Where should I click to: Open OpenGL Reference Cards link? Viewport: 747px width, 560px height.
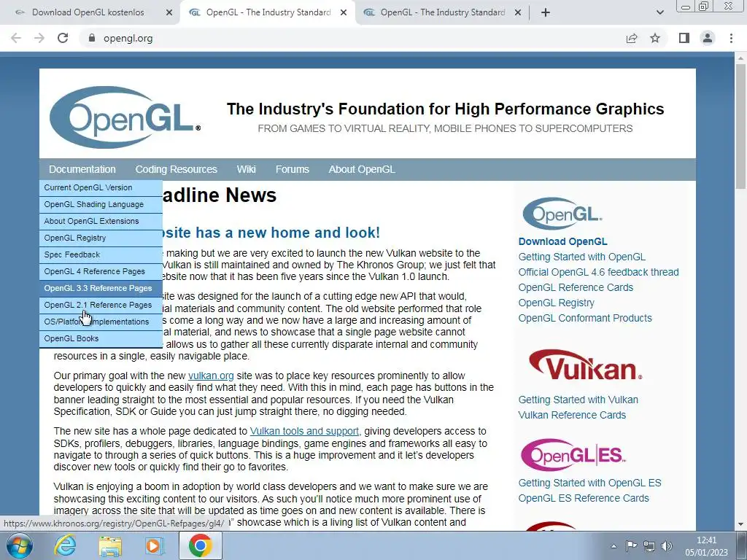tap(576, 287)
